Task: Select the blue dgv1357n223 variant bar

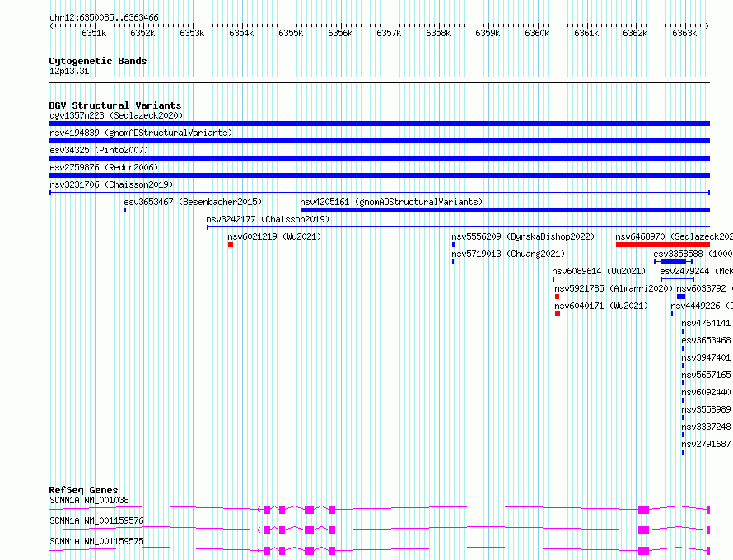Action: pyautogui.click(x=379, y=124)
